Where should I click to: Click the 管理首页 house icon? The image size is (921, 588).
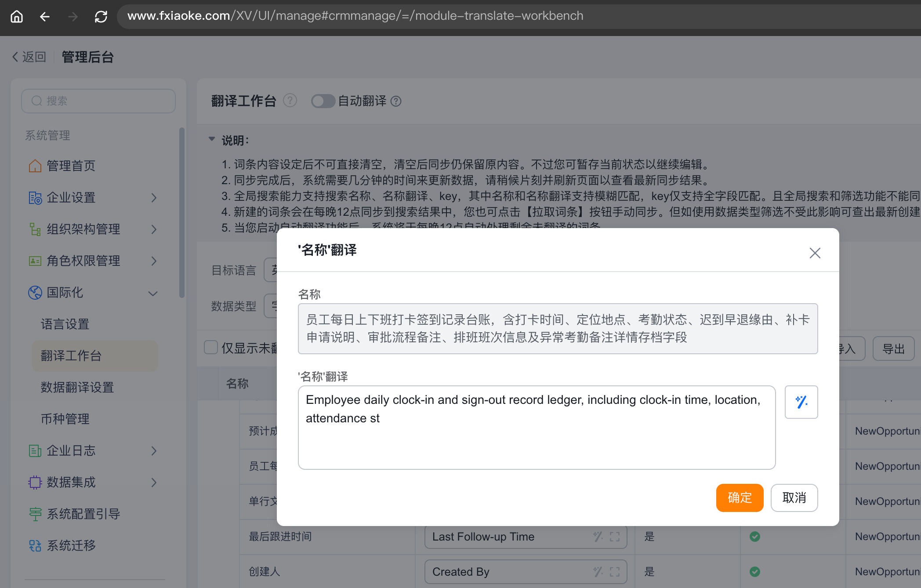(35, 166)
